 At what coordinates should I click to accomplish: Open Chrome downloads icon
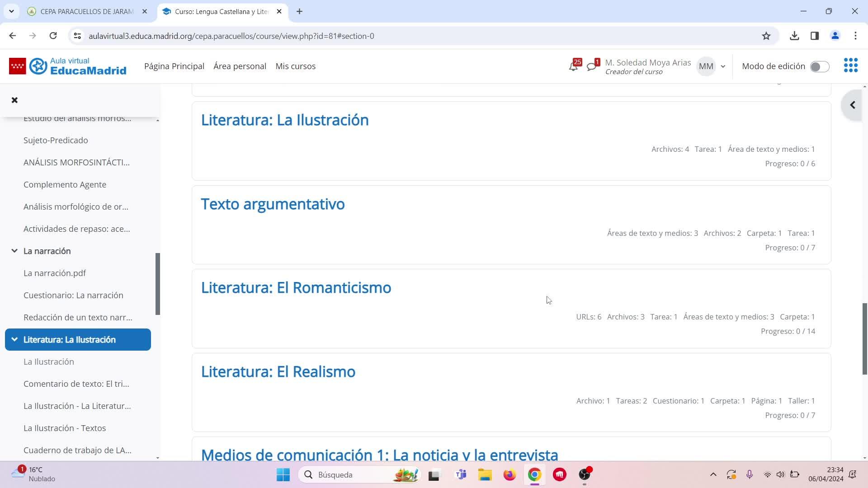coord(794,36)
